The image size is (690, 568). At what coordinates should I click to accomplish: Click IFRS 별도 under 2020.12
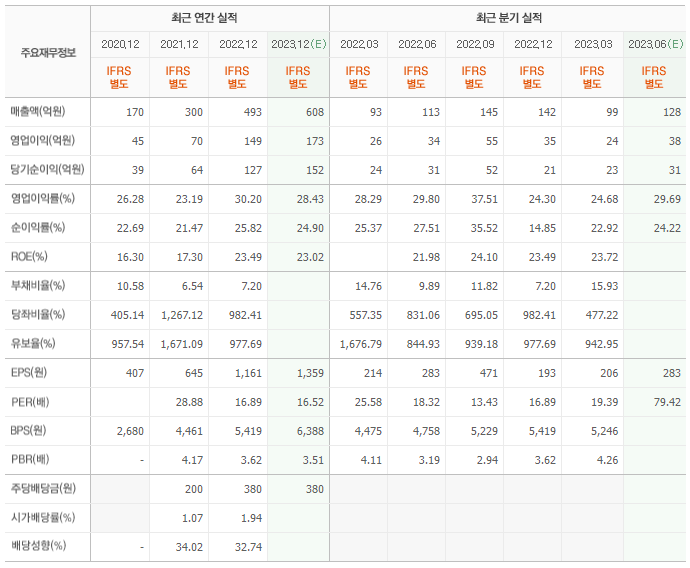119,77
